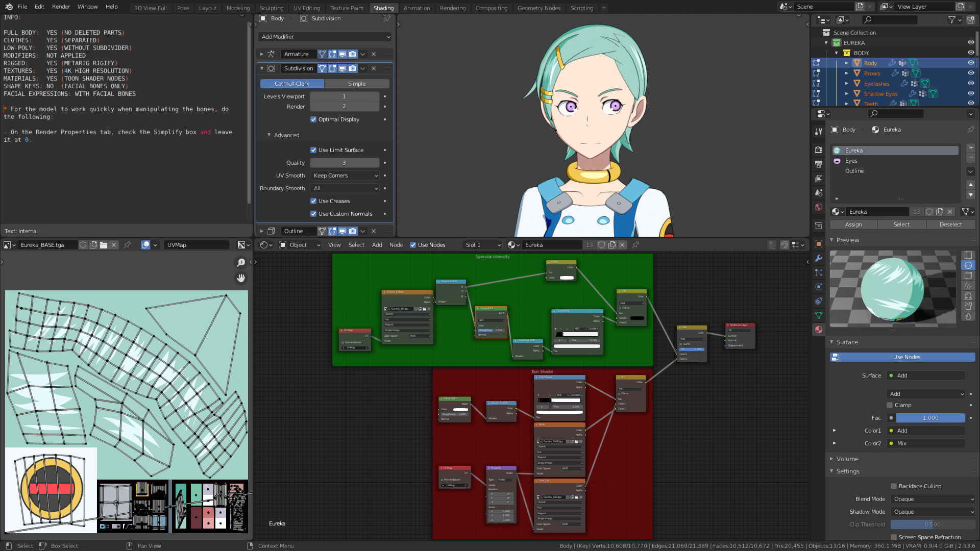This screenshot has width=980, height=551.
Task: Select the Catmull-Clark subdivision type
Action: (x=292, y=84)
